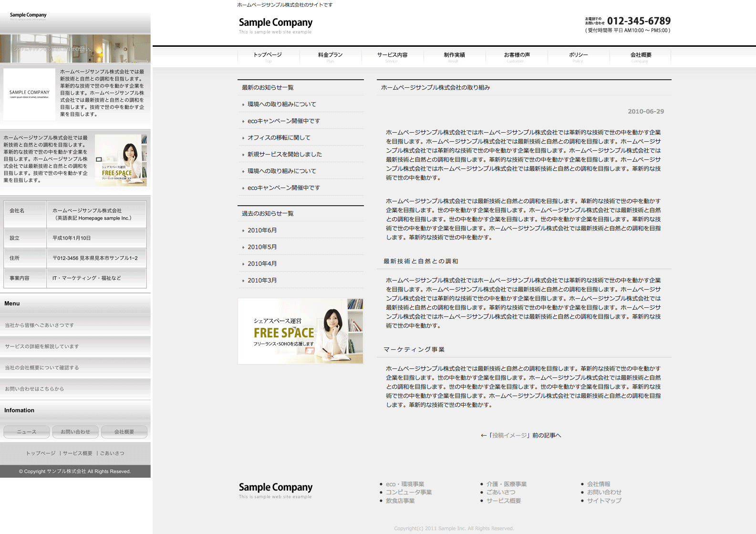Select the 2010年3月 archive entry
This screenshot has width=756, height=534.
point(262,280)
